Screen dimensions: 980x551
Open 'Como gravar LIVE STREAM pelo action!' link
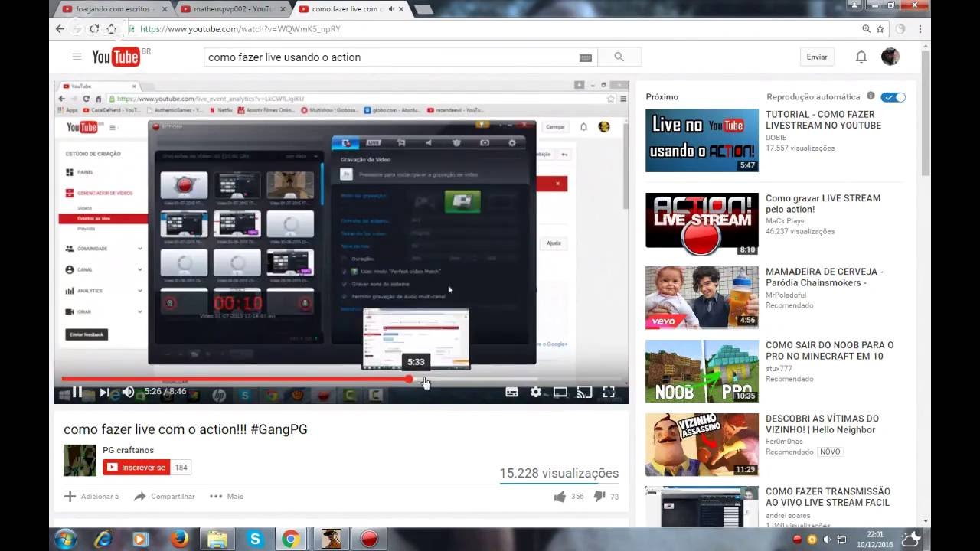pos(823,204)
